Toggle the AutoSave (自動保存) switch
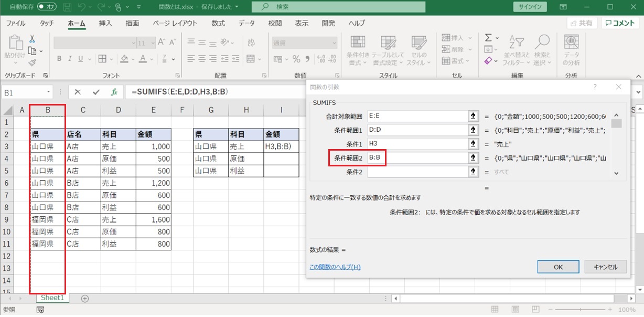Viewport: 644px width, 317px height. pos(47,7)
